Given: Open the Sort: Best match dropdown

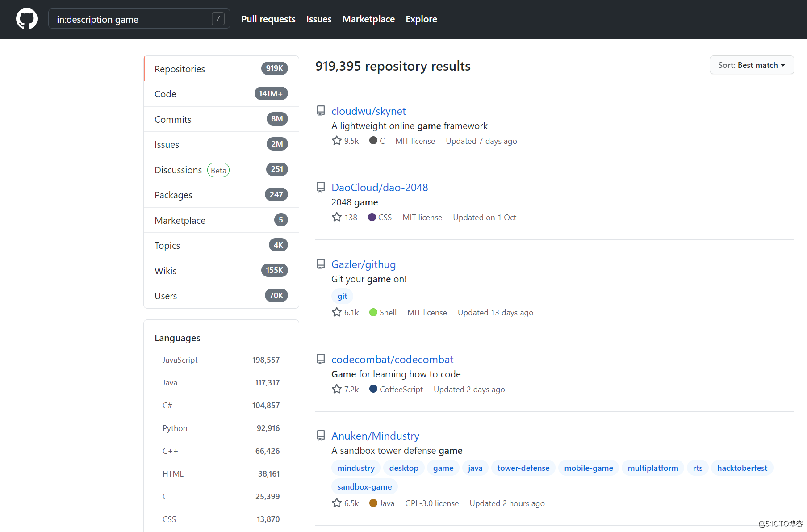Looking at the screenshot, I should (752, 65).
